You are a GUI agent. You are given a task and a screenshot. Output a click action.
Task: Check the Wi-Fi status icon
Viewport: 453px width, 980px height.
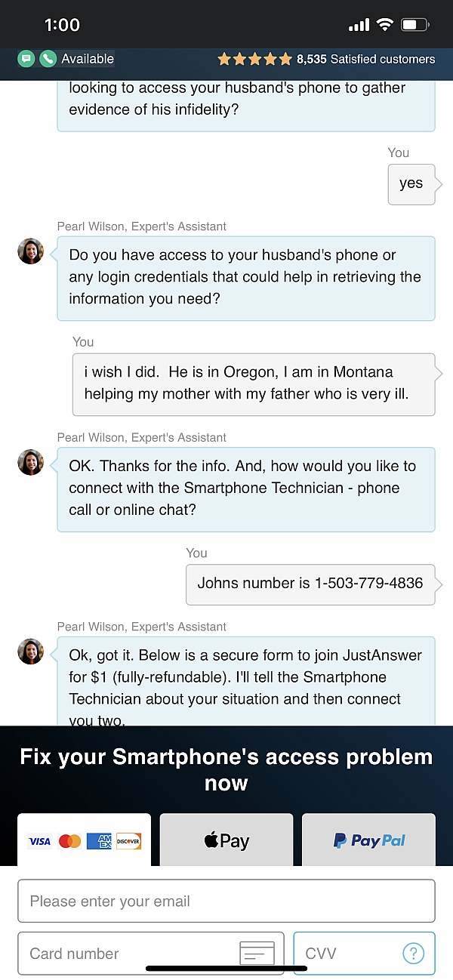pyautogui.click(x=385, y=25)
